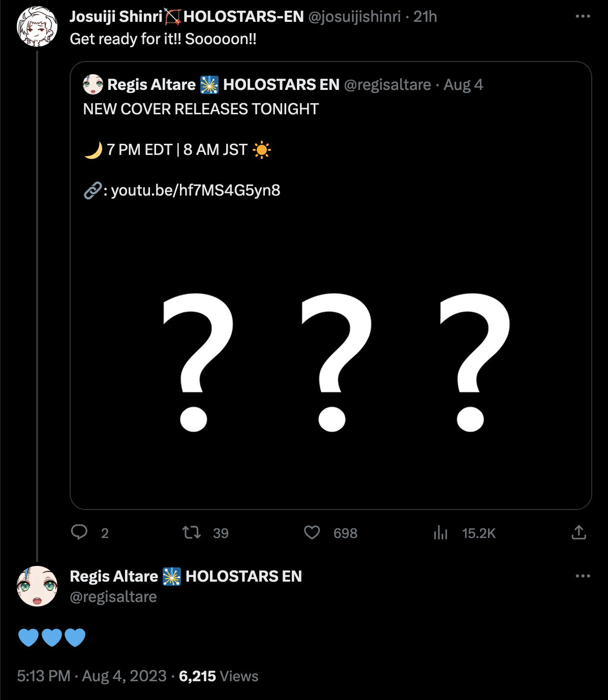608x700 pixels.
Task: Open the ??? cover teaser image
Action: [x=330, y=361]
